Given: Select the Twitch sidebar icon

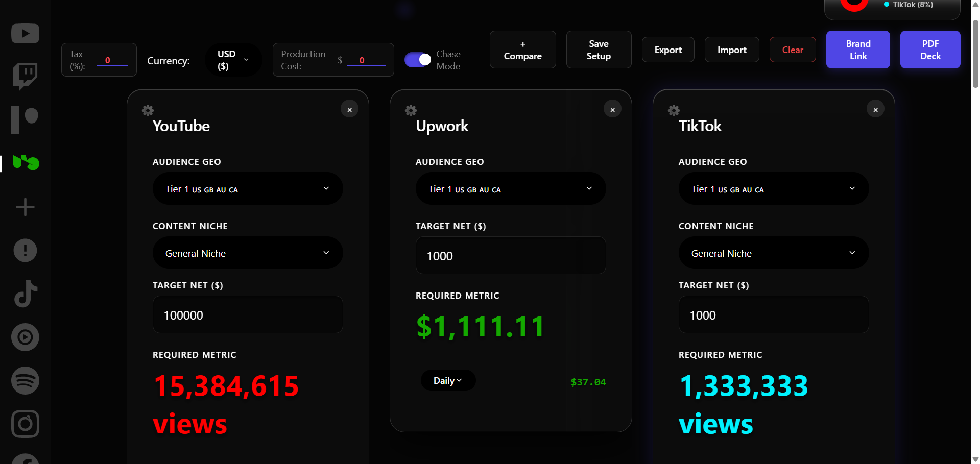Looking at the screenshot, I should [25, 76].
